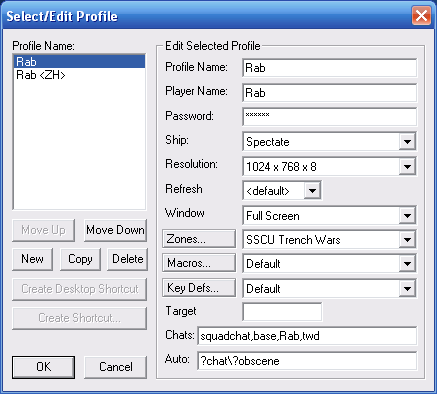Edit the Chats field with squadchat,base

(307, 336)
